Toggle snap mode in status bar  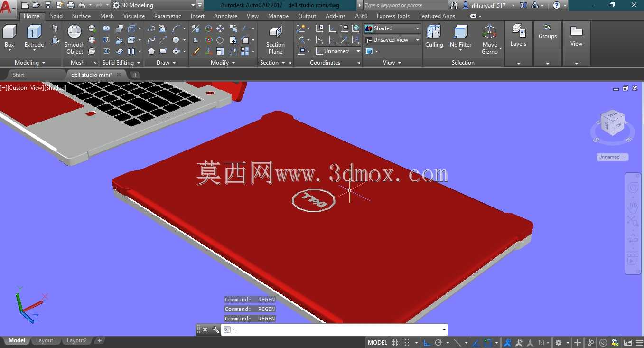click(x=407, y=342)
